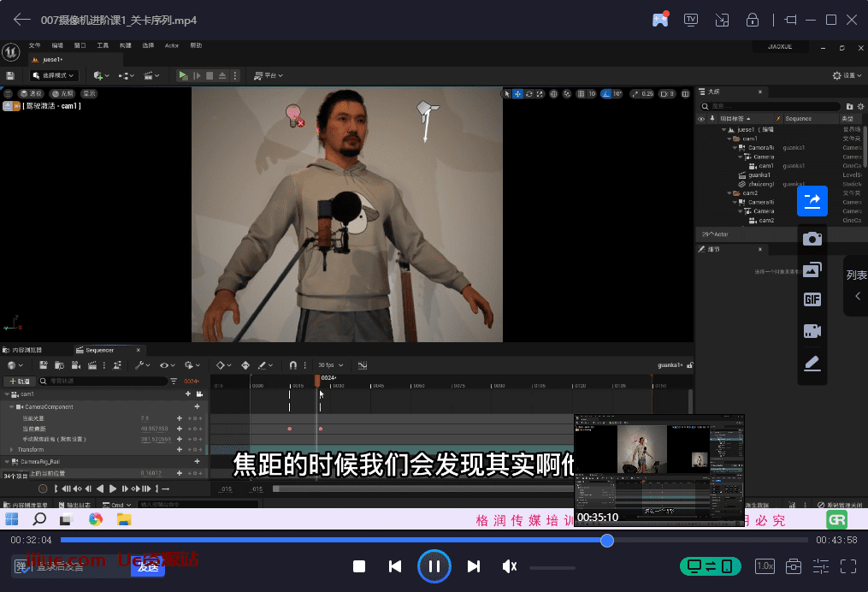The image size is (868, 592).
Task: Click the back arrow beside the video title
Action: point(21,20)
